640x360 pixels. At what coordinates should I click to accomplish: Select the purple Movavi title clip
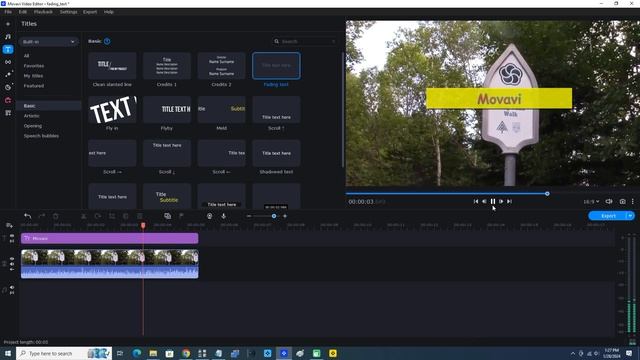pos(110,238)
